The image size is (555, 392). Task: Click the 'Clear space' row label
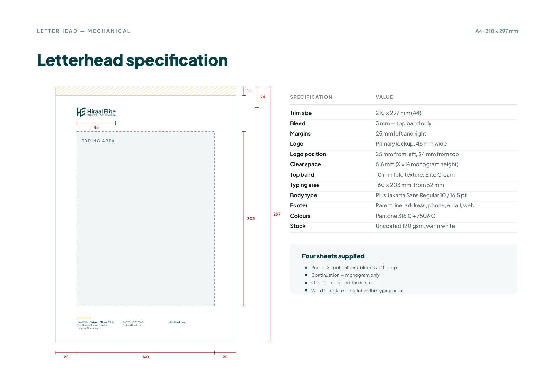point(305,164)
